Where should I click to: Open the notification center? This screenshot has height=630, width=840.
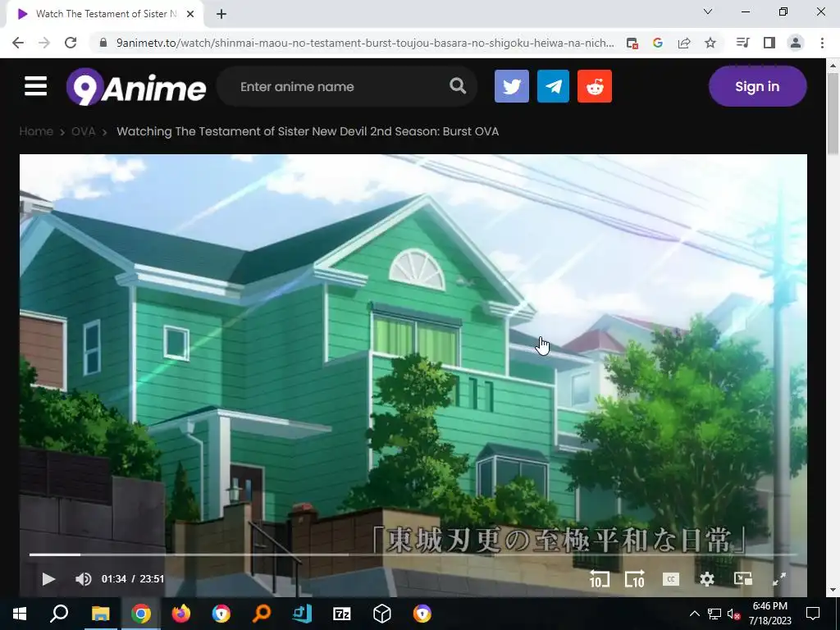click(813, 614)
